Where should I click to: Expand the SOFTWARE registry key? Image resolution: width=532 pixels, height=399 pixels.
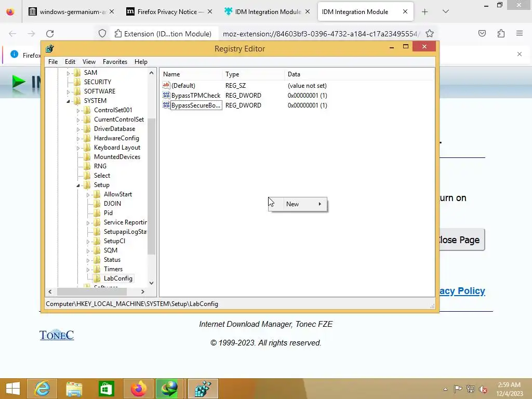click(68, 91)
